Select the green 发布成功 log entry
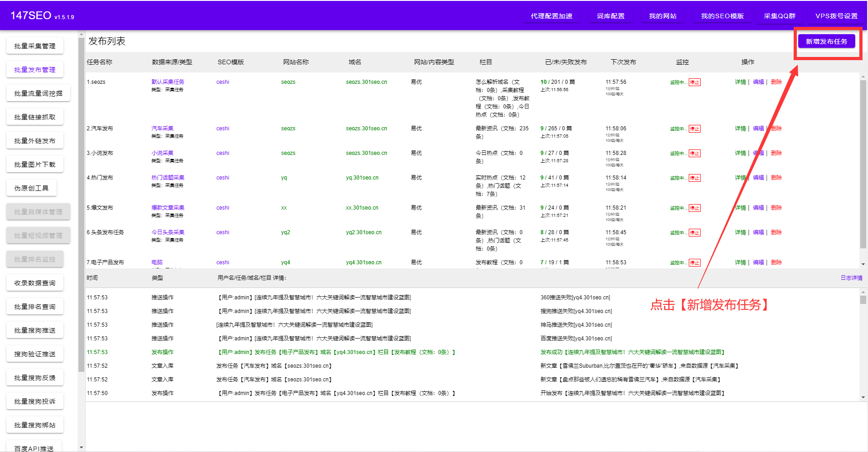This screenshot has width=868, height=452. 632,352
